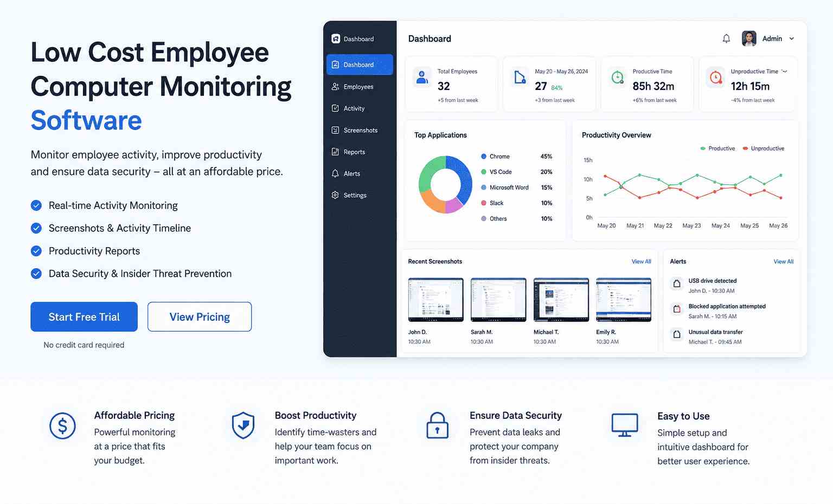Click the padlock Ensure Data Security icon
This screenshot has height=504, width=833.
437,425
